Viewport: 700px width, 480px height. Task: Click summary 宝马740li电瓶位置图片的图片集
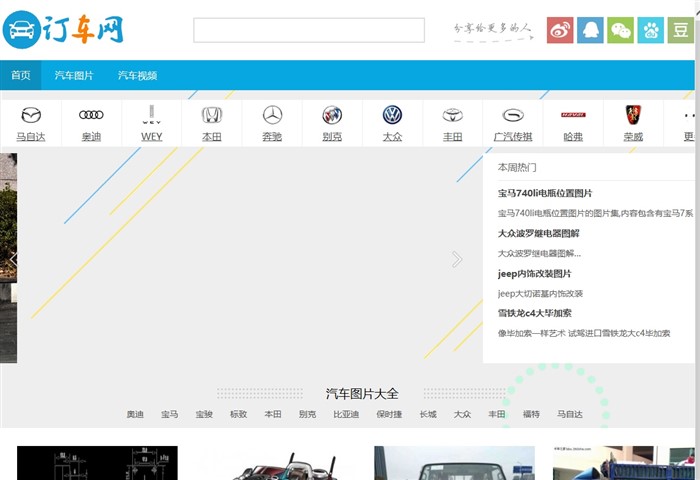tap(596, 213)
